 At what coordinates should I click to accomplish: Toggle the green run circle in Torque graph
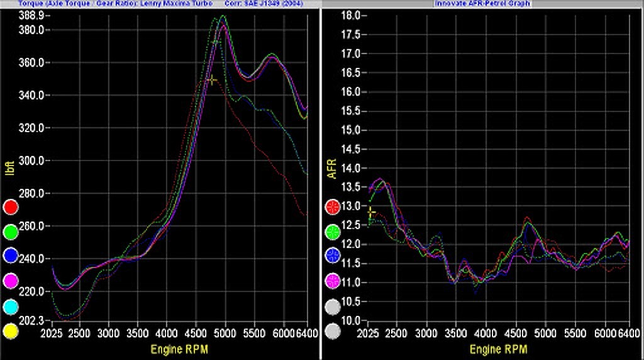pyautogui.click(x=11, y=232)
